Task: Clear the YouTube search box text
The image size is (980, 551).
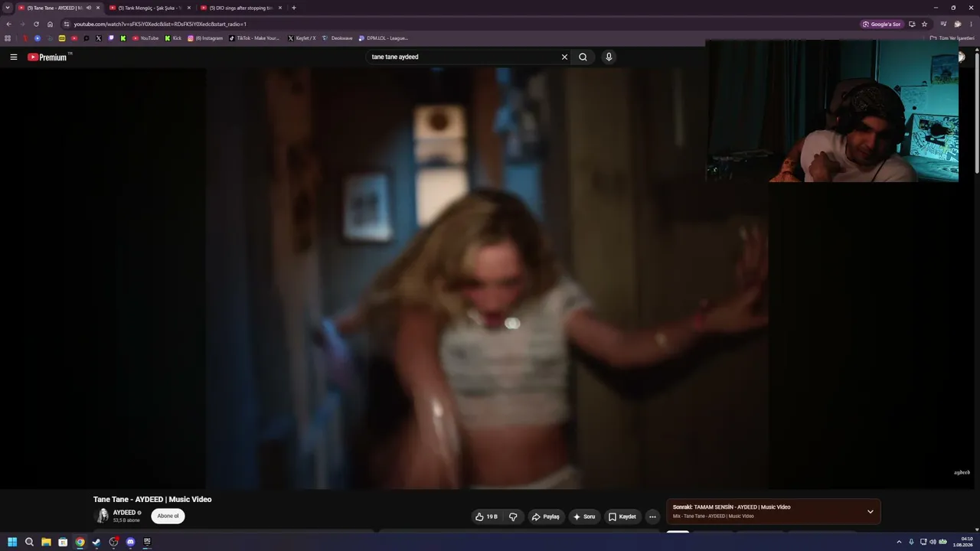Action: click(565, 57)
